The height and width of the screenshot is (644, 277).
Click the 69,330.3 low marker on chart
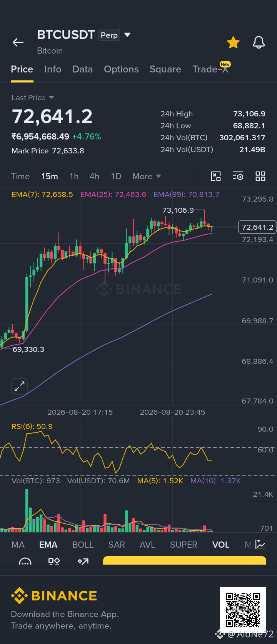click(28, 350)
